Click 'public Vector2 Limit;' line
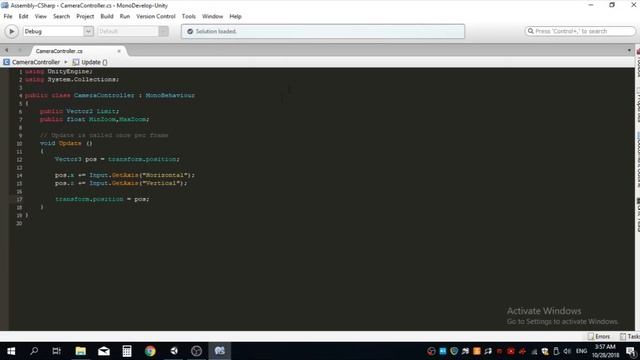This screenshot has height=360, width=640. [x=80, y=111]
